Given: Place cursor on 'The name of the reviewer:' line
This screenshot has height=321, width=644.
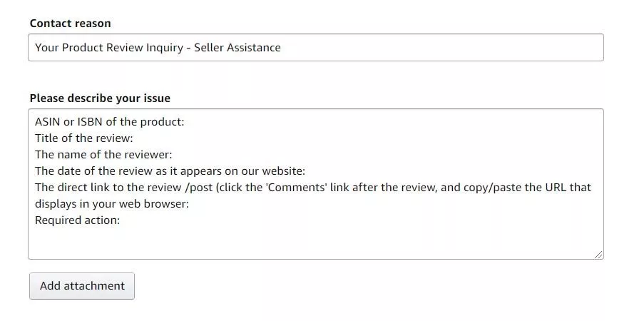Looking at the screenshot, I should coord(103,155).
